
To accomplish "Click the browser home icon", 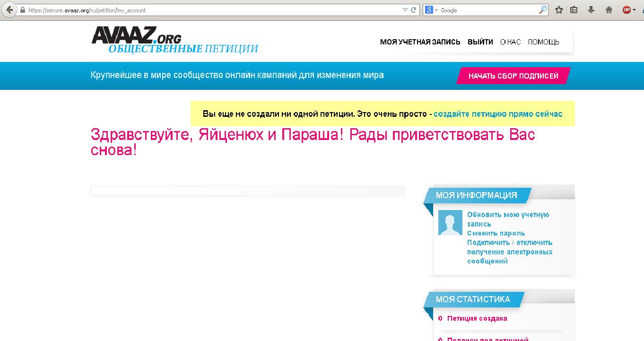I will tap(609, 10).
